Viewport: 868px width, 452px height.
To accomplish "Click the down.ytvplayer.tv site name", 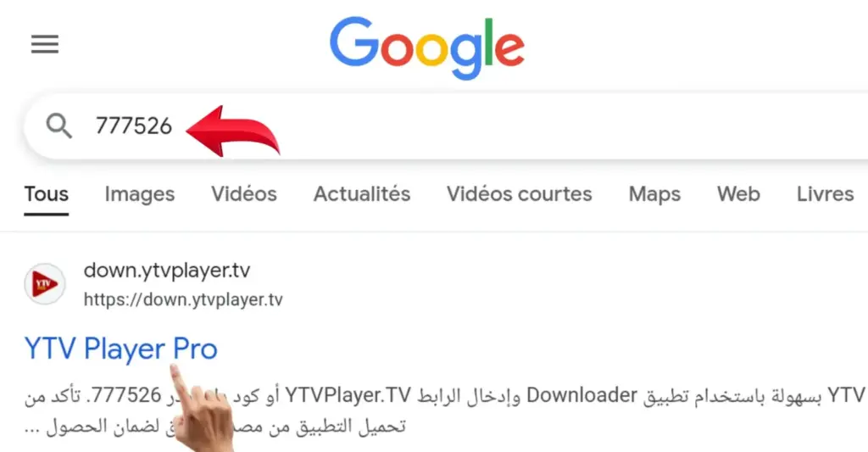I will point(167,271).
